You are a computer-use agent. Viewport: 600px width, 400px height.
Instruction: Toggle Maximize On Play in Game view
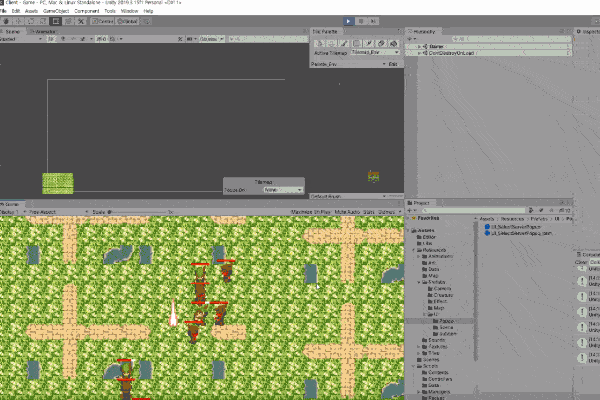coord(310,212)
